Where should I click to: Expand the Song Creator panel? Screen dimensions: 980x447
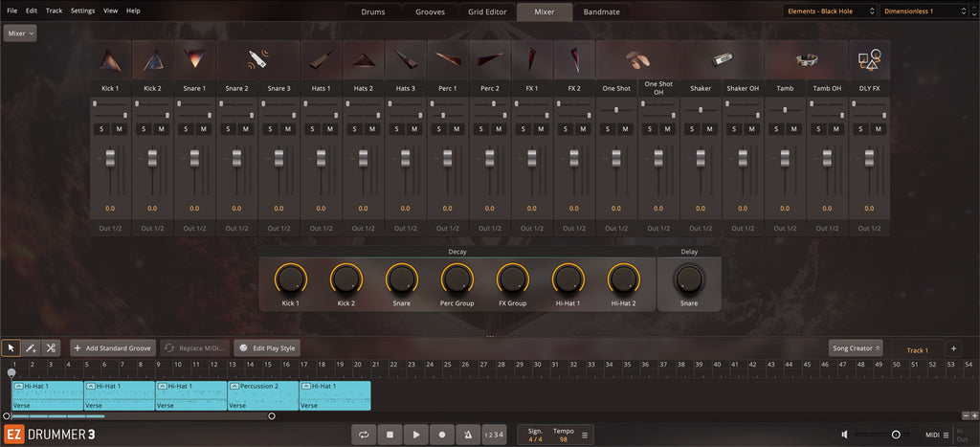855,348
